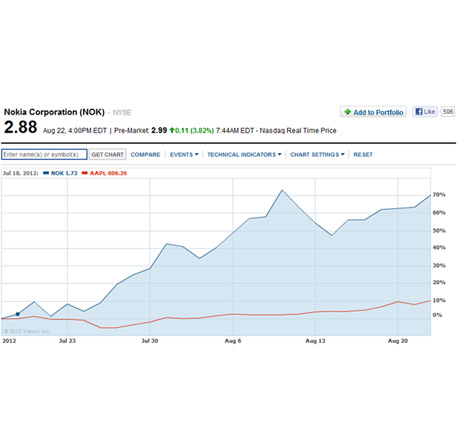Open the CHART SETTINGS dropdown

click(x=317, y=155)
